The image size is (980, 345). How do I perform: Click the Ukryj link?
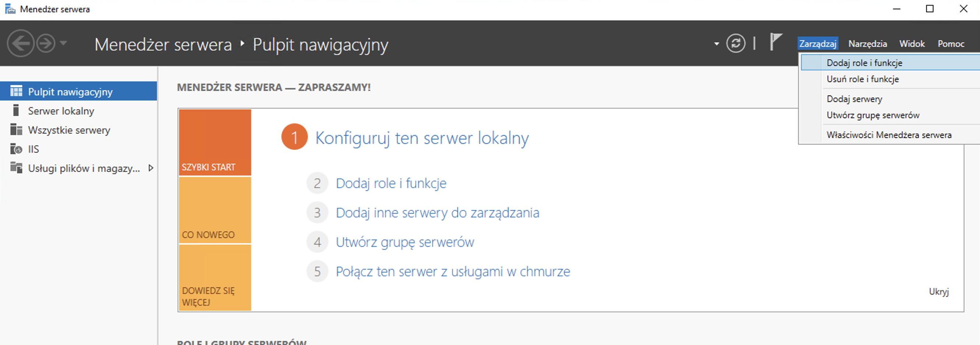pos(940,292)
